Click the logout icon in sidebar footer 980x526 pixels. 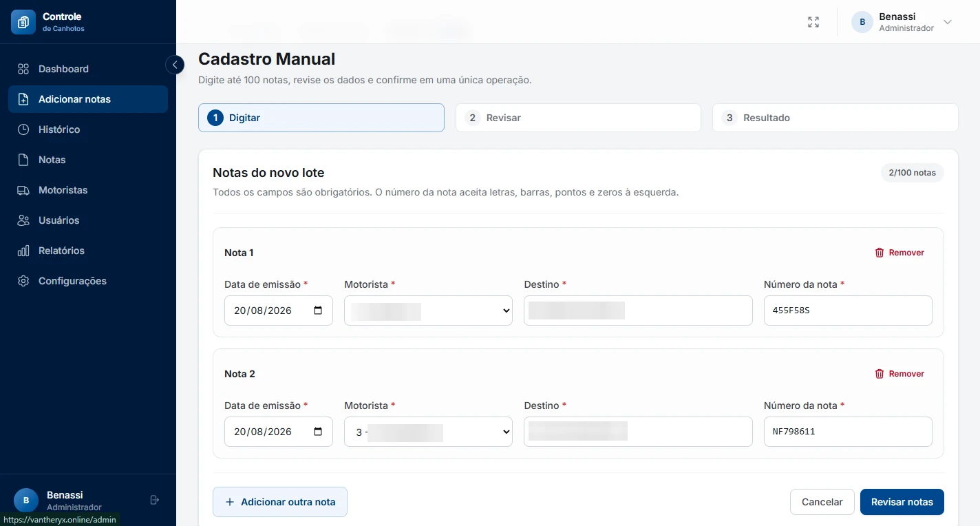pyautogui.click(x=155, y=500)
